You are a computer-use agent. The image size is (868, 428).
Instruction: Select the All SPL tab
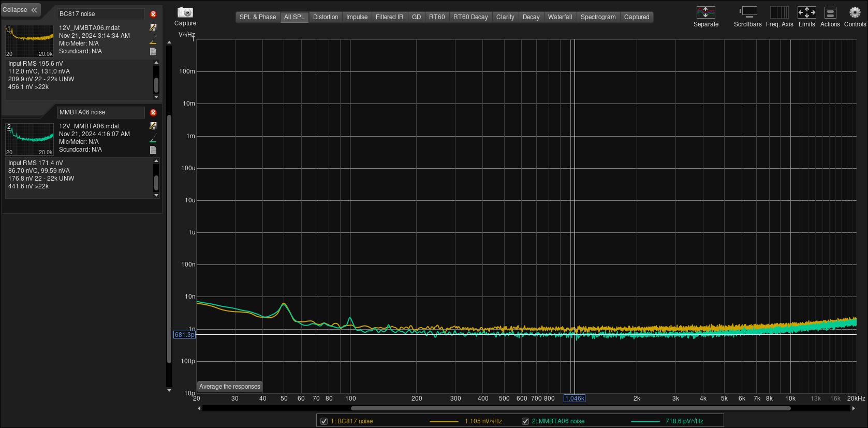(x=295, y=17)
